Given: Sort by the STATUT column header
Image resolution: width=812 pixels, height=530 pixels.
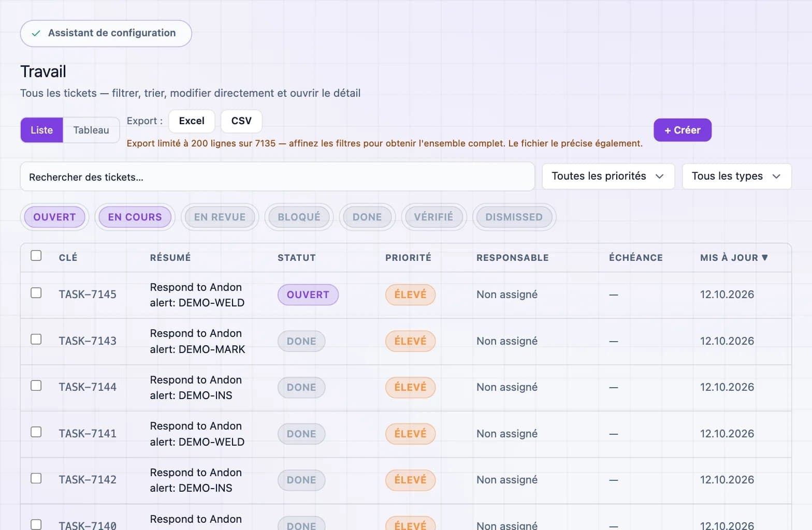Looking at the screenshot, I should click(x=296, y=258).
